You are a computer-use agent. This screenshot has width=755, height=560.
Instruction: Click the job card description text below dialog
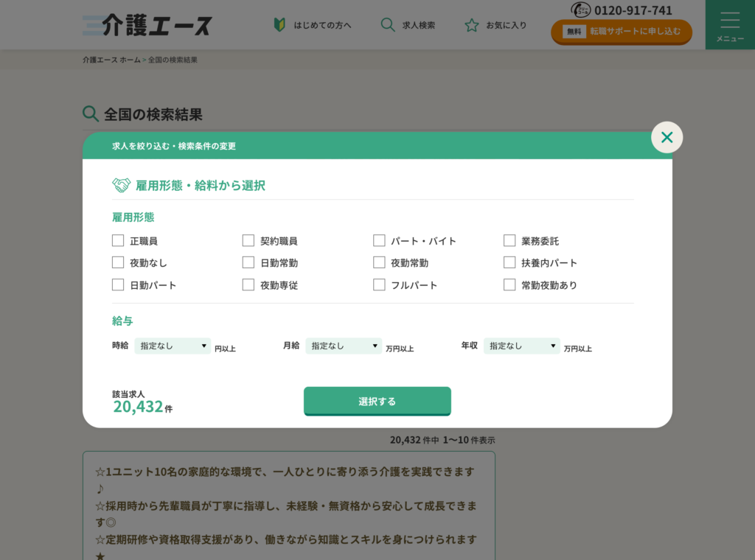pyautogui.click(x=286, y=514)
